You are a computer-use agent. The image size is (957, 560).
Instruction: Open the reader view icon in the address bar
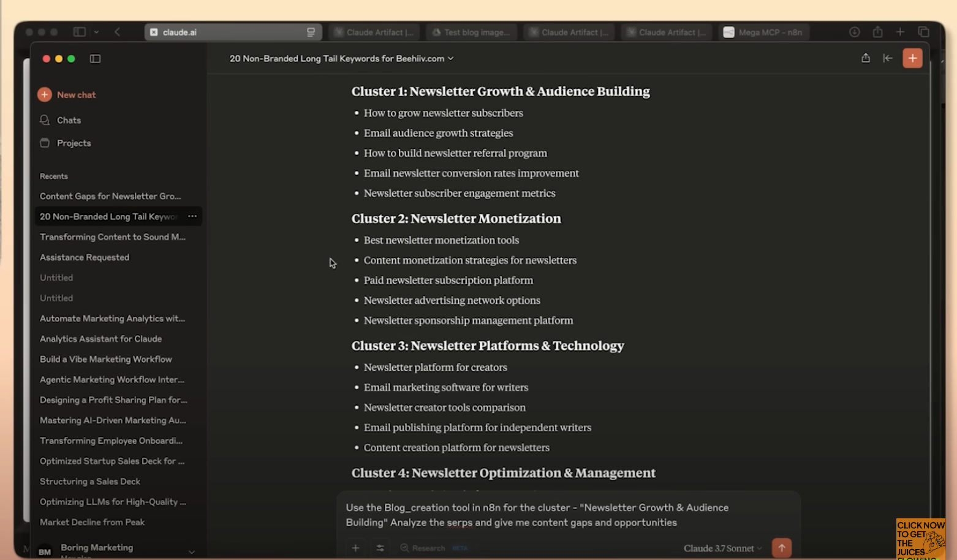[x=311, y=32]
